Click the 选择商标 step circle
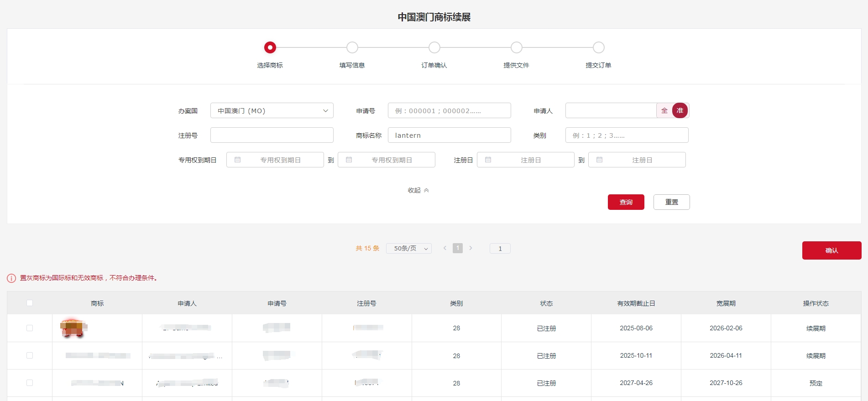The width and height of the screenshot is (868, 401). 270,47
